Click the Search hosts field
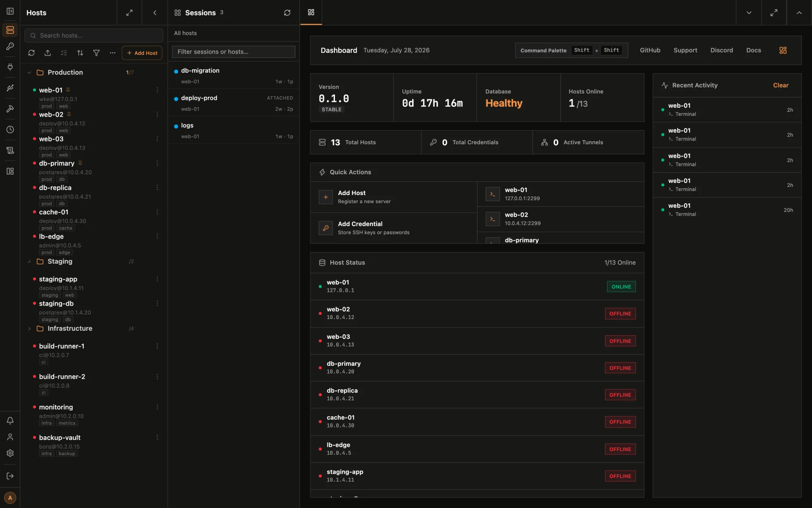 point(94,35)
